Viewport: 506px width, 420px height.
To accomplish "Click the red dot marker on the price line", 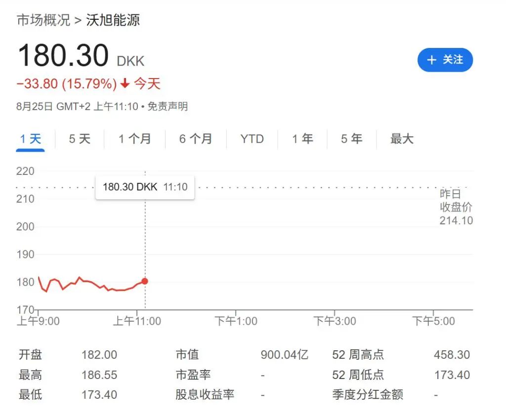I will [145, 281].
